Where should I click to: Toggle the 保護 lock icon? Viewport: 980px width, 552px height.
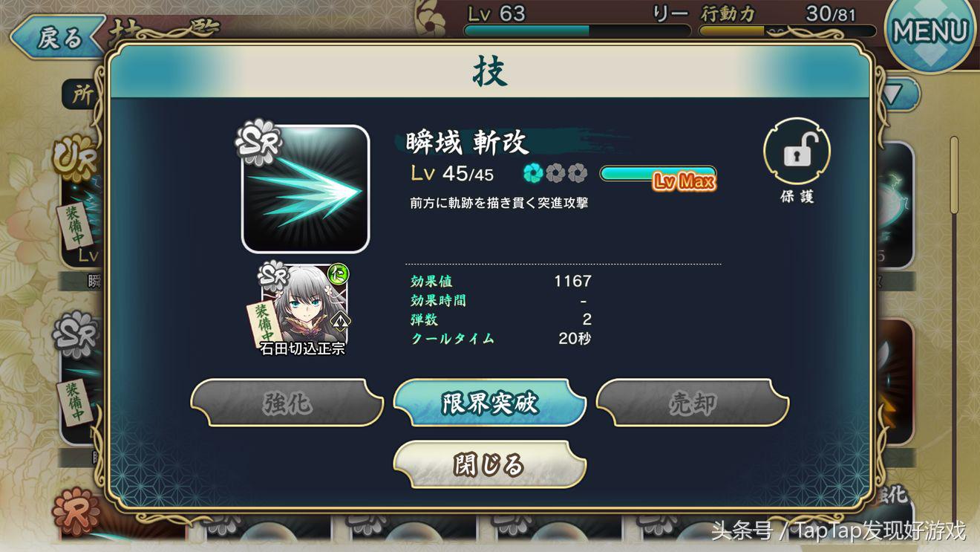[x=797, y=152]
